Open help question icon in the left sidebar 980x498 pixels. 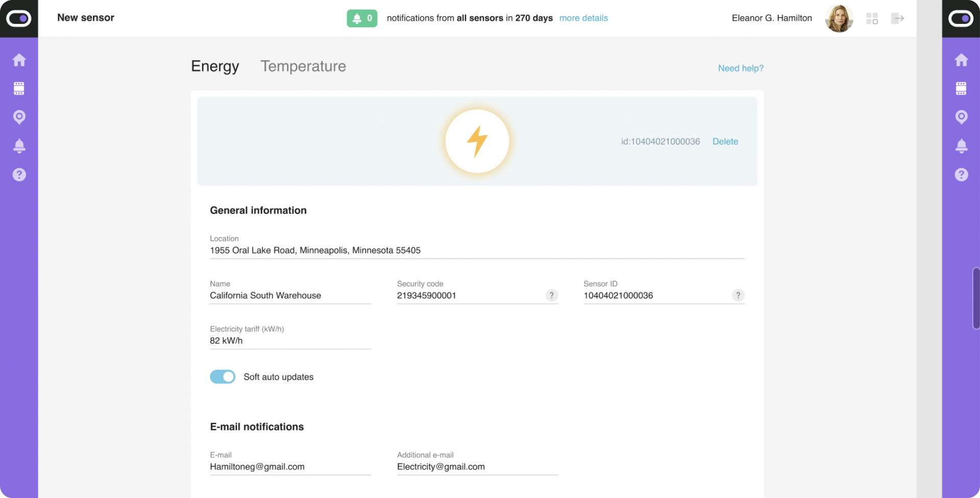tap(19, 175)
